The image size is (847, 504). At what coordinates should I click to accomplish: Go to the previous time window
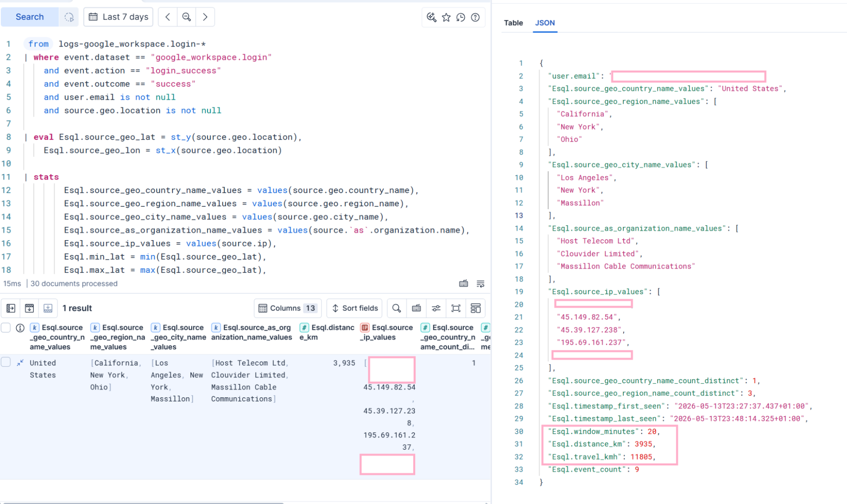(x=168, y=17)
